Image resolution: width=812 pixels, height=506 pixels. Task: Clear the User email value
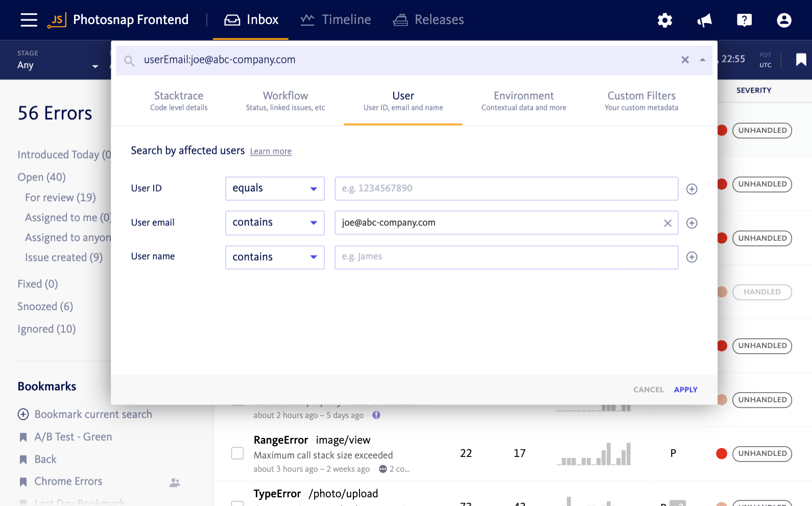(667, 223)
